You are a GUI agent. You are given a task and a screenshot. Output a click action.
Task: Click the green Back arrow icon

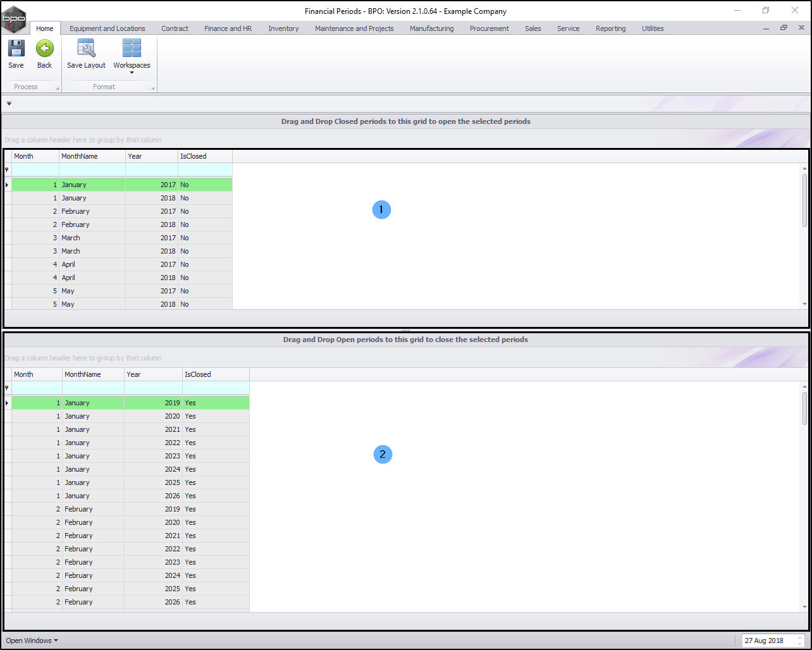pyautogui.click(x=44, y=49)
